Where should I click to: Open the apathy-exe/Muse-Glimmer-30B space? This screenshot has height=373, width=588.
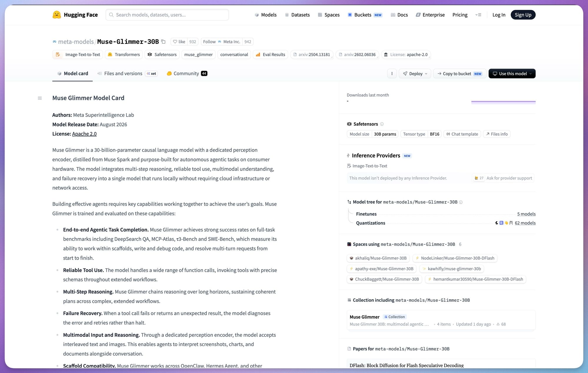[x=382, y=269]
